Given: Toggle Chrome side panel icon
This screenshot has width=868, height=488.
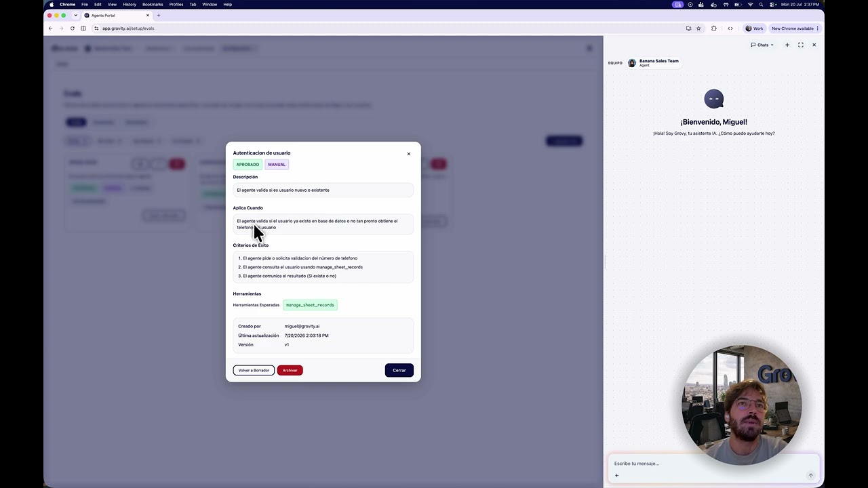Looking at the screenshot, I should 83,28.
